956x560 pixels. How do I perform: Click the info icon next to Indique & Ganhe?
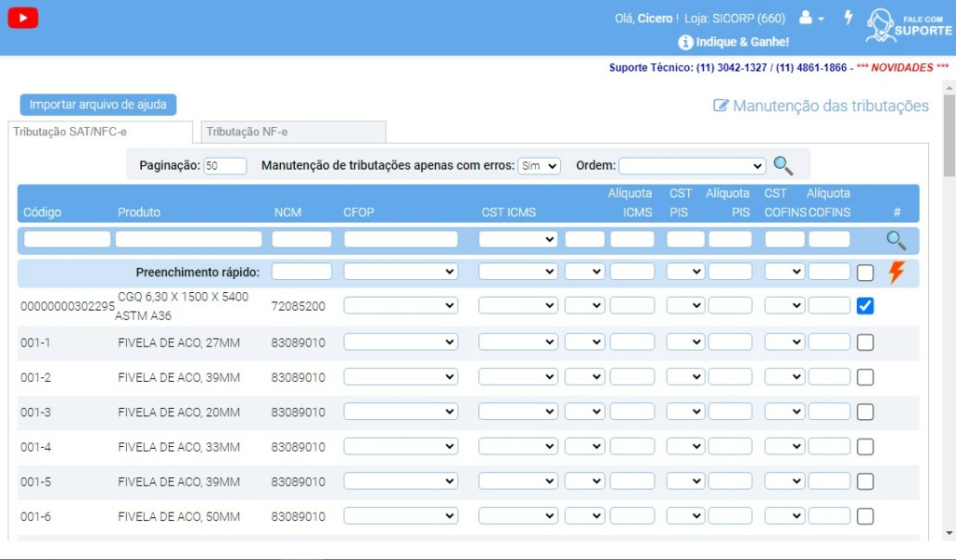click(687, 42)
